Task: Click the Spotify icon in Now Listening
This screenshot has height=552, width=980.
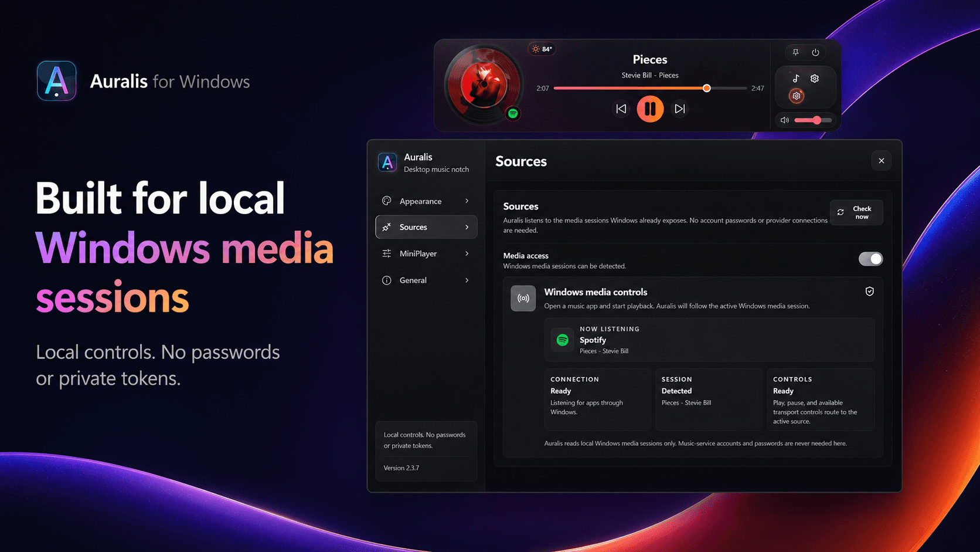Action: pos(563,340)
